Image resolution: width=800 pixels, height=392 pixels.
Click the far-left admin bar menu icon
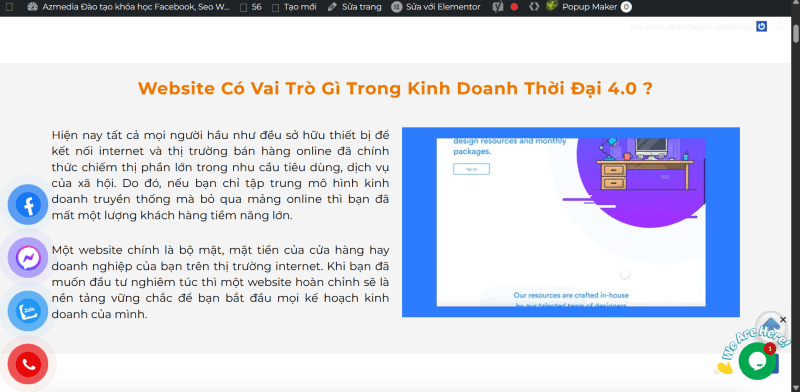(x=10, y=7)
